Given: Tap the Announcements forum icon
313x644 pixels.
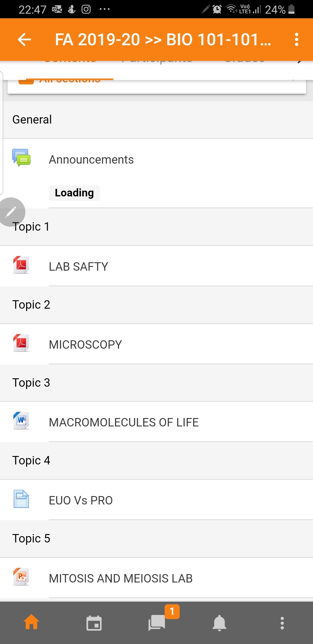Looking at the screenshot, I should coord(21,158).
